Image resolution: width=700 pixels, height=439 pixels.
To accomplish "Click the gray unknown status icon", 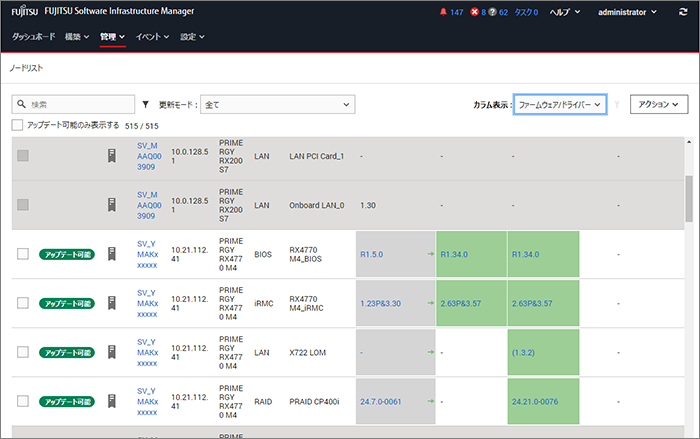I will pyautogui.click(x=492, y=12).
